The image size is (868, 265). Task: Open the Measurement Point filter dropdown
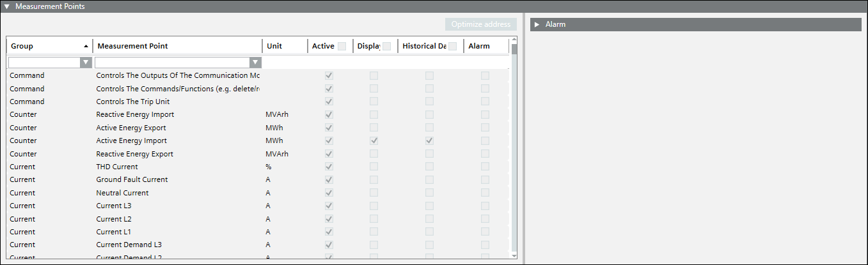point(255,63)
